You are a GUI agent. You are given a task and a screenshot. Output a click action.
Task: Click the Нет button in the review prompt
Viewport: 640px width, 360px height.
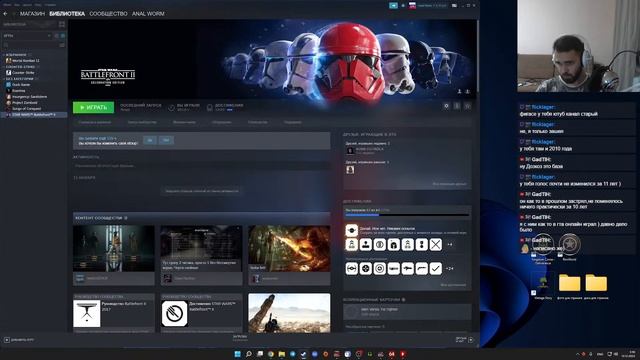pos(166,140)
